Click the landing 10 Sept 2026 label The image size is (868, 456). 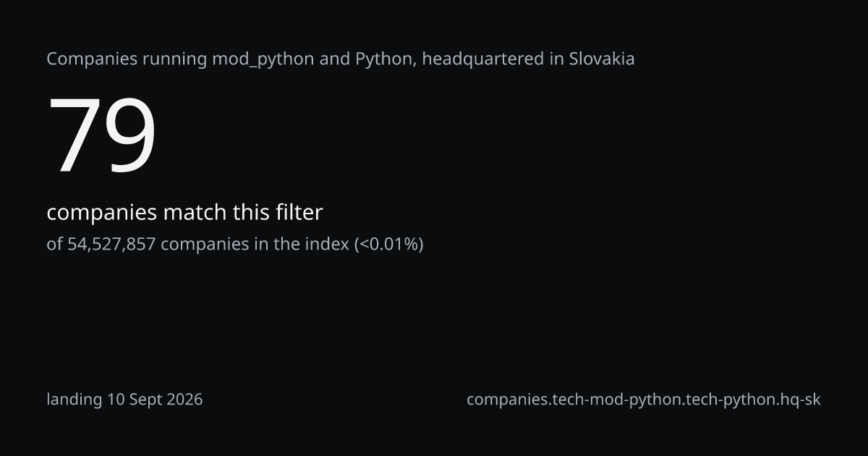[124, 400]
